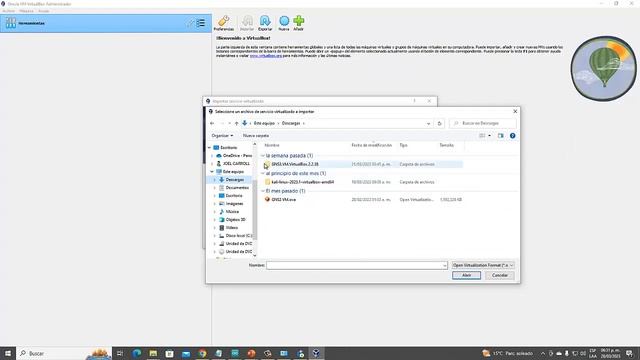640x360 pixels.
Task: Open Nombre filename combo dropdown
Action: [444, 265]
